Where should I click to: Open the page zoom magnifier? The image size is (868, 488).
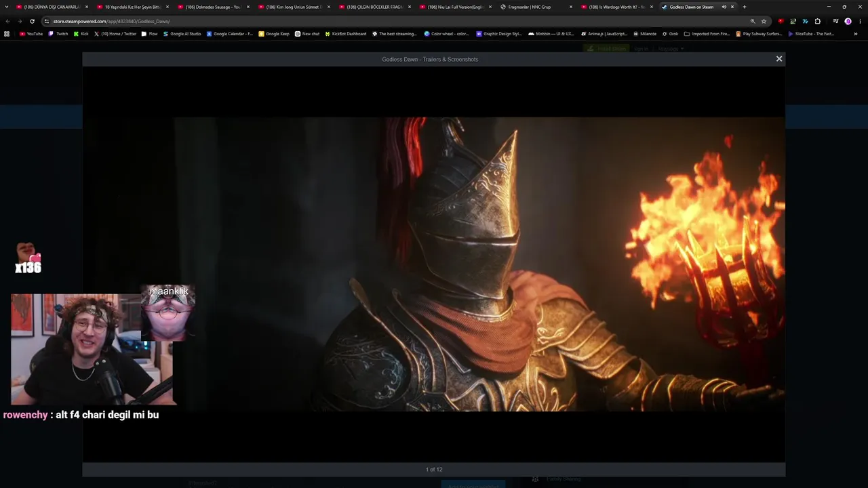pyautogui.click(x=753, y=21)
